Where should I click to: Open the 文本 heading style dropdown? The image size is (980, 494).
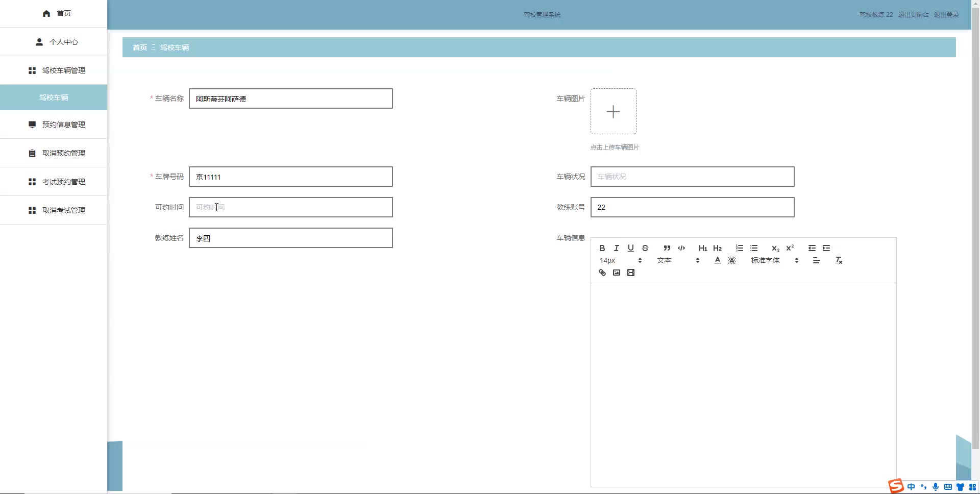(x=678, y=260)
